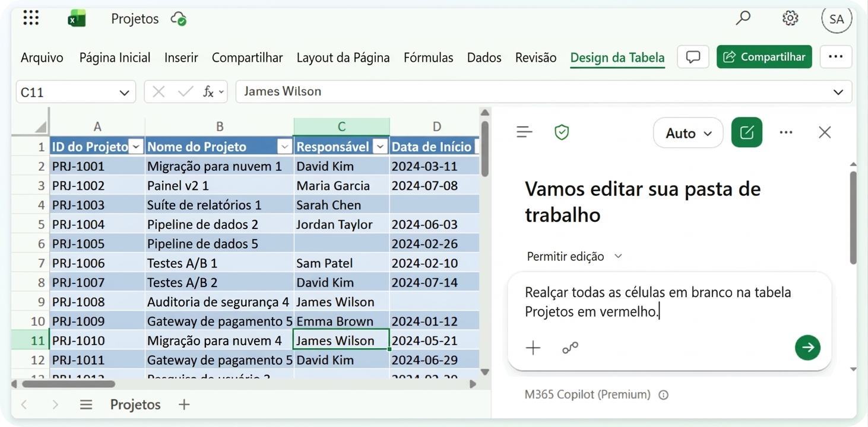
Task: Open Copilot panel more options ellipsis
Action: point(786,132)
